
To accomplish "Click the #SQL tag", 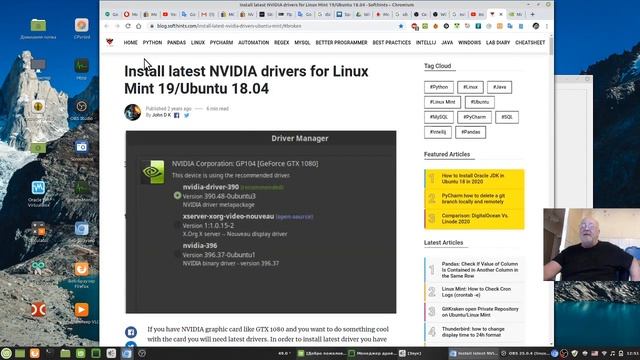I will pos(507,117).
